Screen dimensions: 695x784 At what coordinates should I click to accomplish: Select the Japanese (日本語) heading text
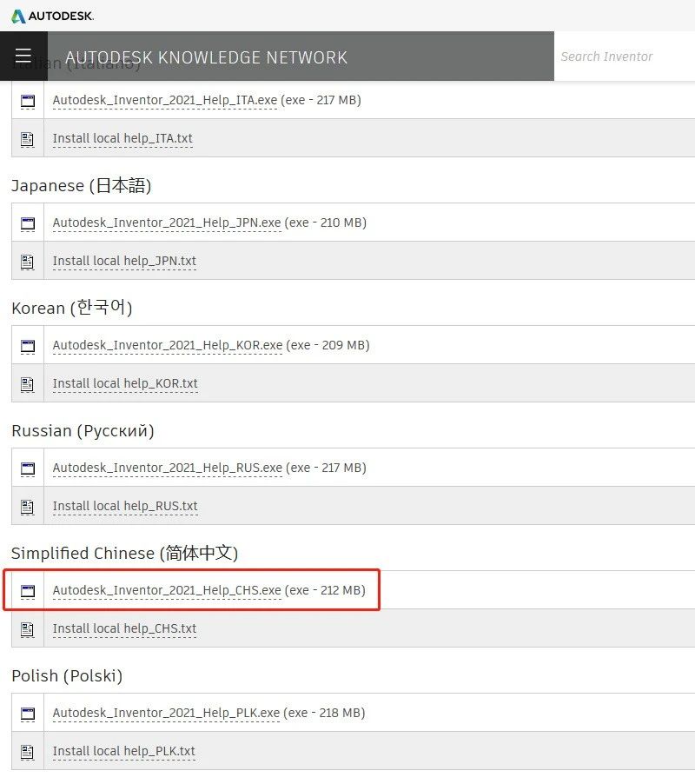pyautogui.click(x=82, y=185)
